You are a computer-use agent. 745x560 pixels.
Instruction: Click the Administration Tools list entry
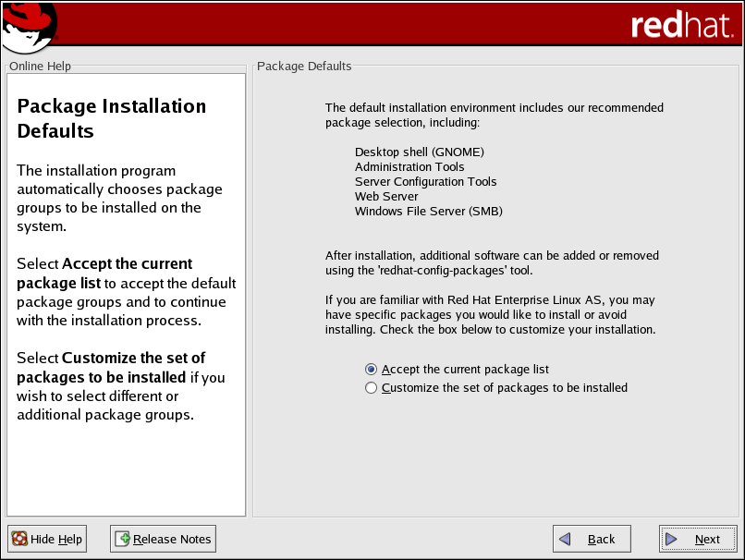(409, 167)
